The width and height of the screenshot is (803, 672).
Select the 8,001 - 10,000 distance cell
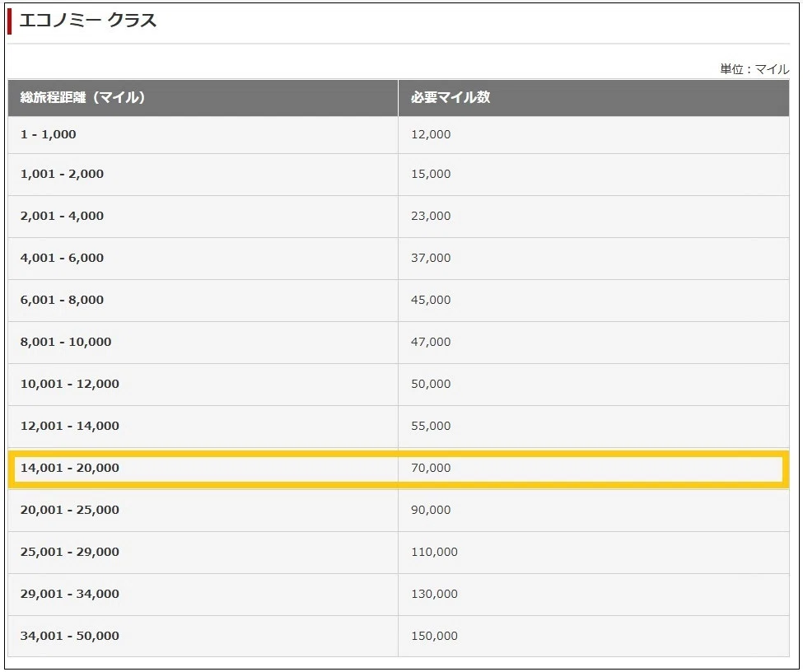(x=203, y=342)
